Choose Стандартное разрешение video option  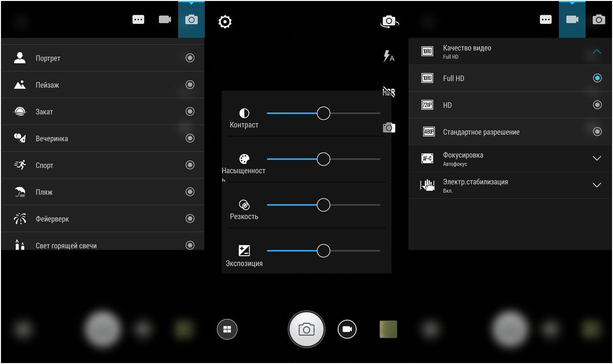(x=481, y=132)
